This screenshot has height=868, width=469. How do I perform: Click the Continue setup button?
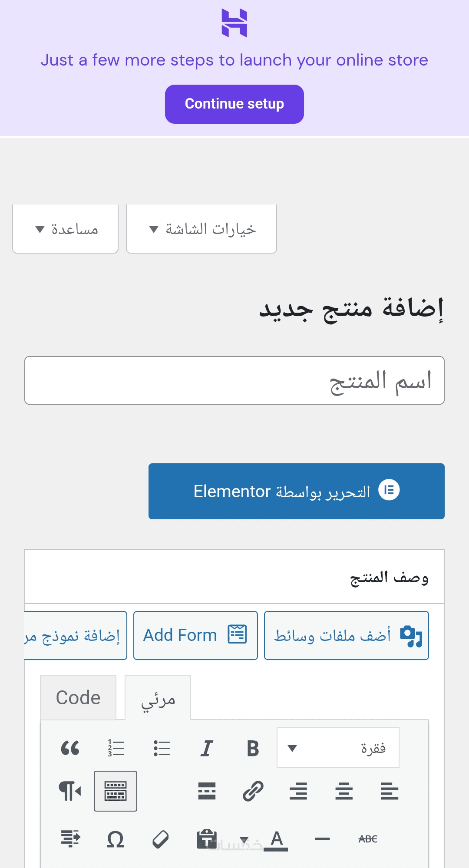click(x=234, y=104)
